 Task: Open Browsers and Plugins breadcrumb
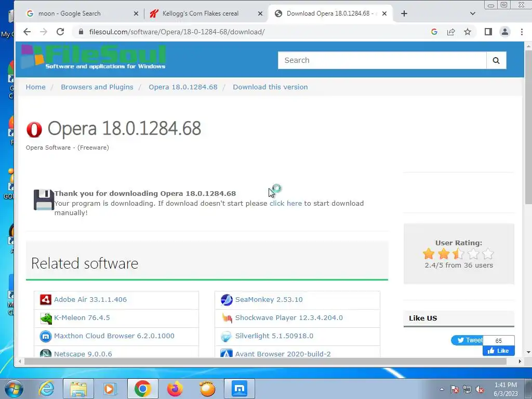click(x=97, y=87)
